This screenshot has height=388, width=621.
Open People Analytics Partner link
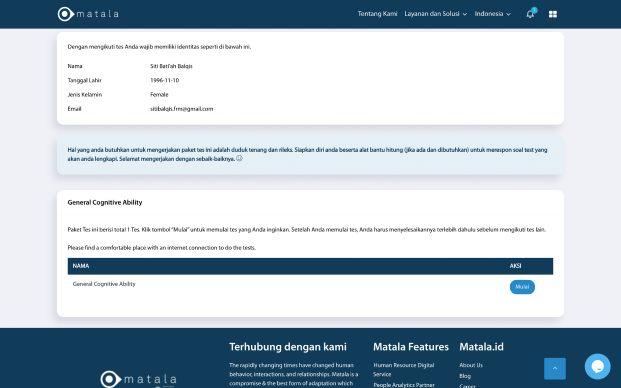tap(404, 385)
